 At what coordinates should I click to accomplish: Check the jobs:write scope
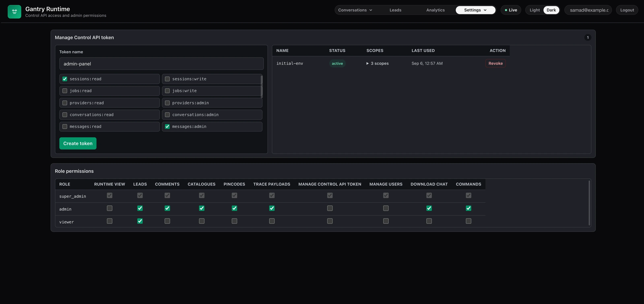167,91
